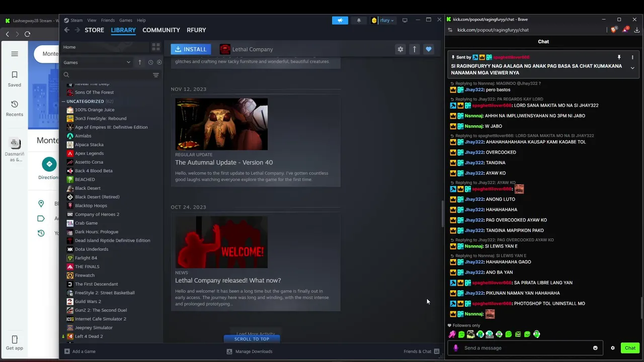This screenshot has width=644, height=362.
Task: Sort library by recent activity clock icon
Action: point(150,62)
